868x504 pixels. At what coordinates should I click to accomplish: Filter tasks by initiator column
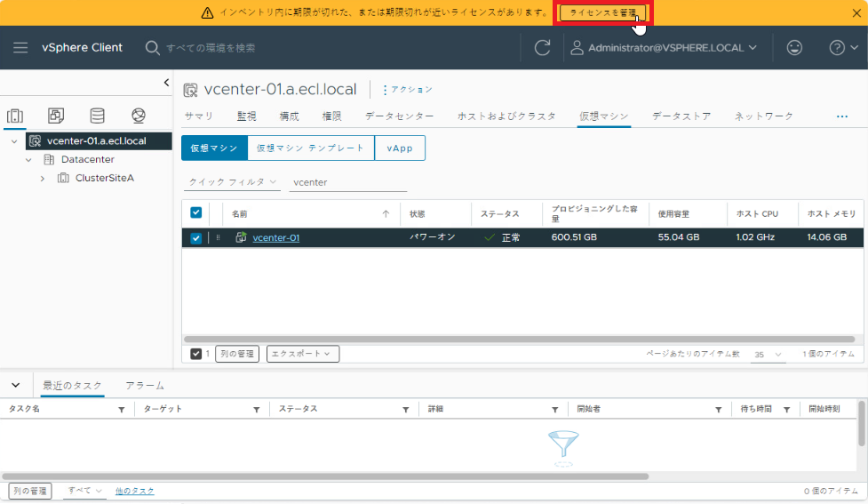pos(719,410)
